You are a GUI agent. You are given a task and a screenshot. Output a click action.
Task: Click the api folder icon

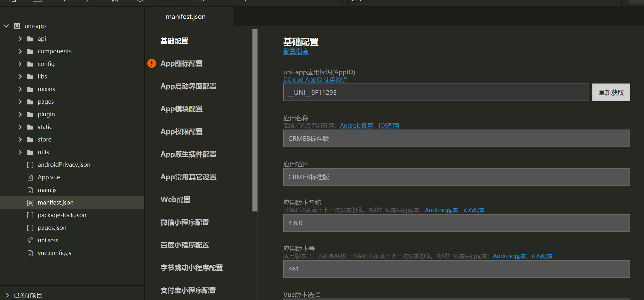(30, 39)
